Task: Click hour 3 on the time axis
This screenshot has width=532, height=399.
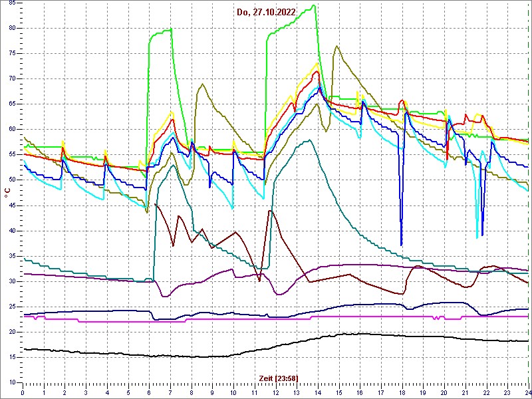Action: pyautogui.click(x=86, y=392)
